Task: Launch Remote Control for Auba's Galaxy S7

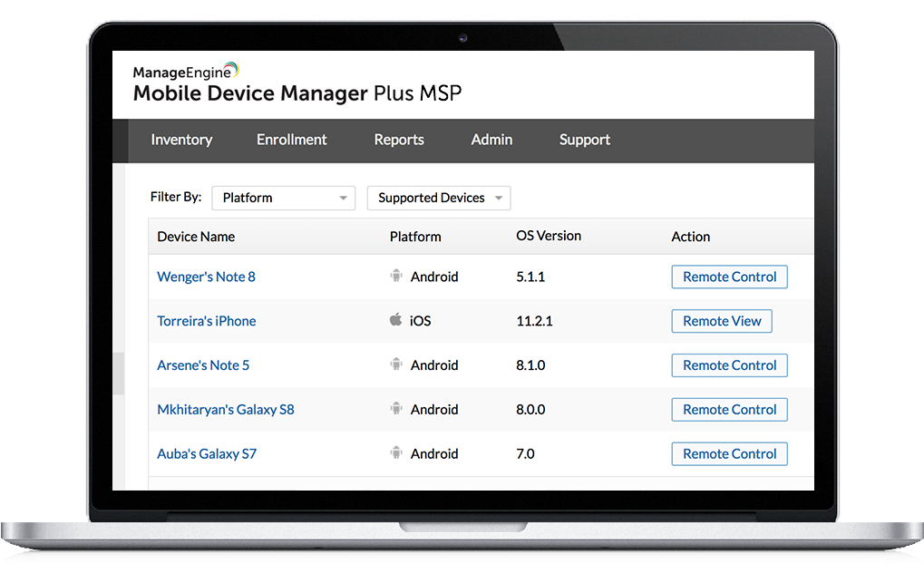Action: coord(729,453)
